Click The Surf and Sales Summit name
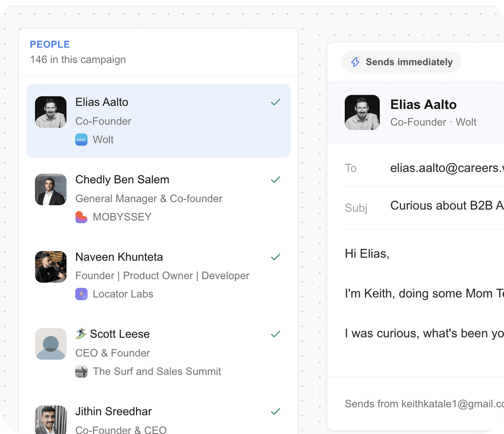Image resolution: width=504 pixels, height=434 pixels. click(157, 371)
